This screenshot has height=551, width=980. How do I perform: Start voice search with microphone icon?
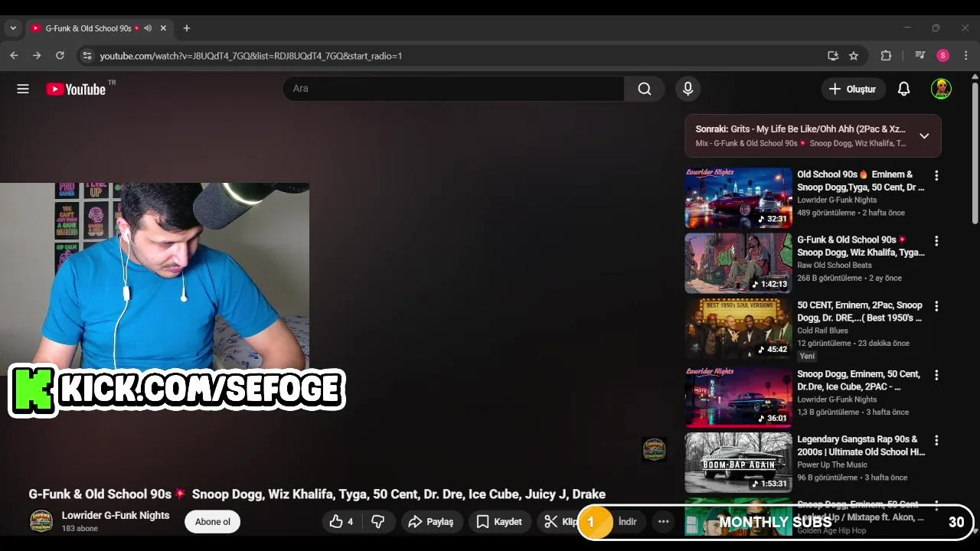(x=688, y=89)
